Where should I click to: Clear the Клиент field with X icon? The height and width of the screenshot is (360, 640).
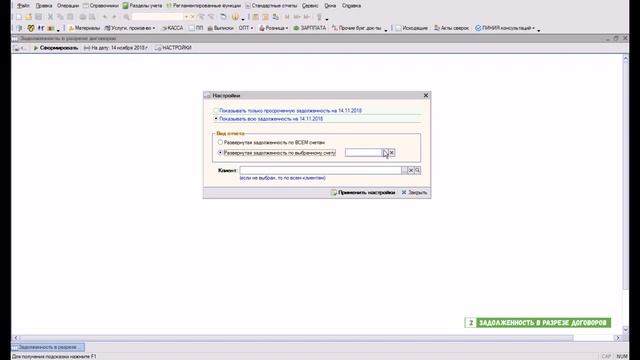coord(411,170)
